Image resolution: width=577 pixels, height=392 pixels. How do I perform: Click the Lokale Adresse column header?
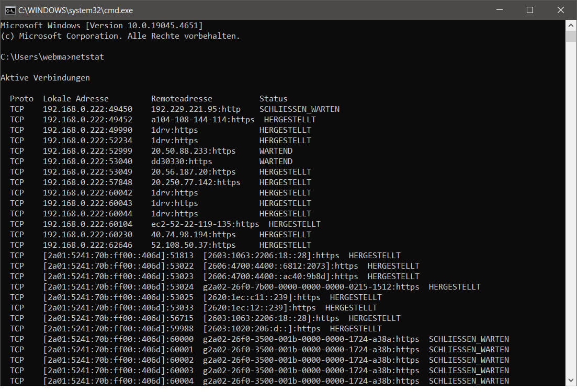tap(76, 99)
